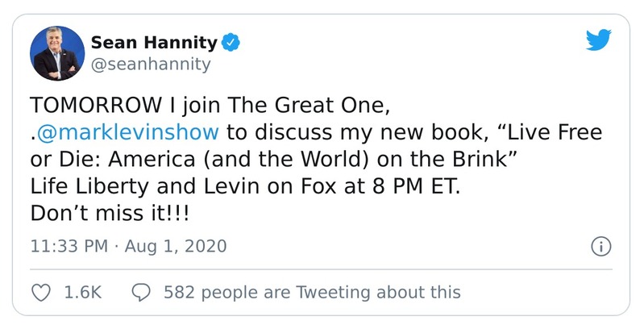Open the Sean Hannity display name link
644x329 pixels.
point(154,42)
